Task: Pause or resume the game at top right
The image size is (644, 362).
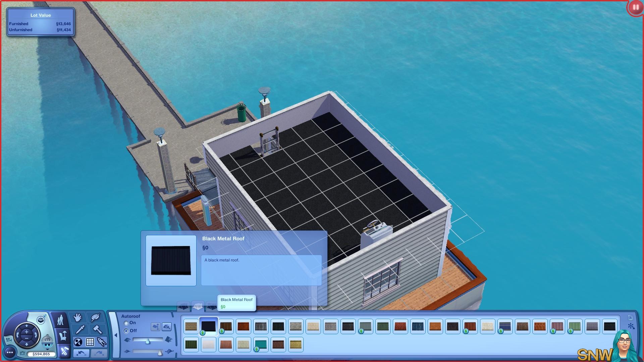Action: click(636, 7)
